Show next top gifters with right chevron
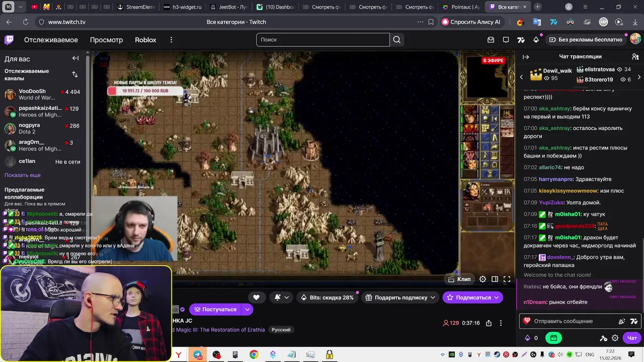The width and height of the screenshot is (644, 362). click(x=639, y=77)
